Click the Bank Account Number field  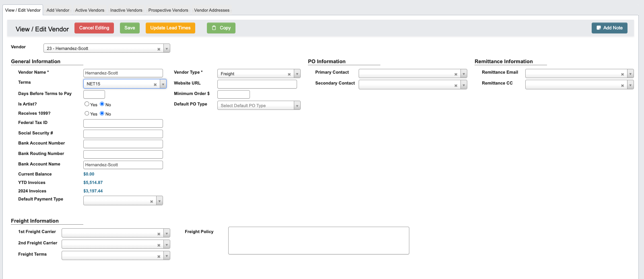(123, 144)
